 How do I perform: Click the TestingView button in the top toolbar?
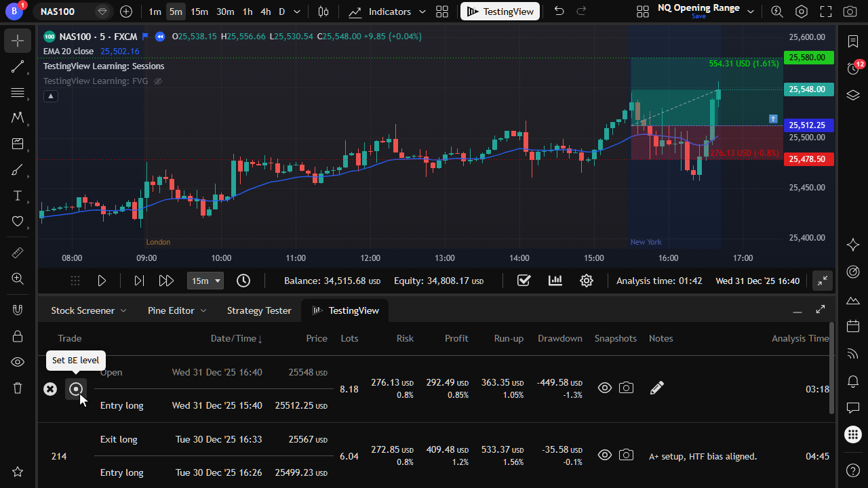coord(500,12)
